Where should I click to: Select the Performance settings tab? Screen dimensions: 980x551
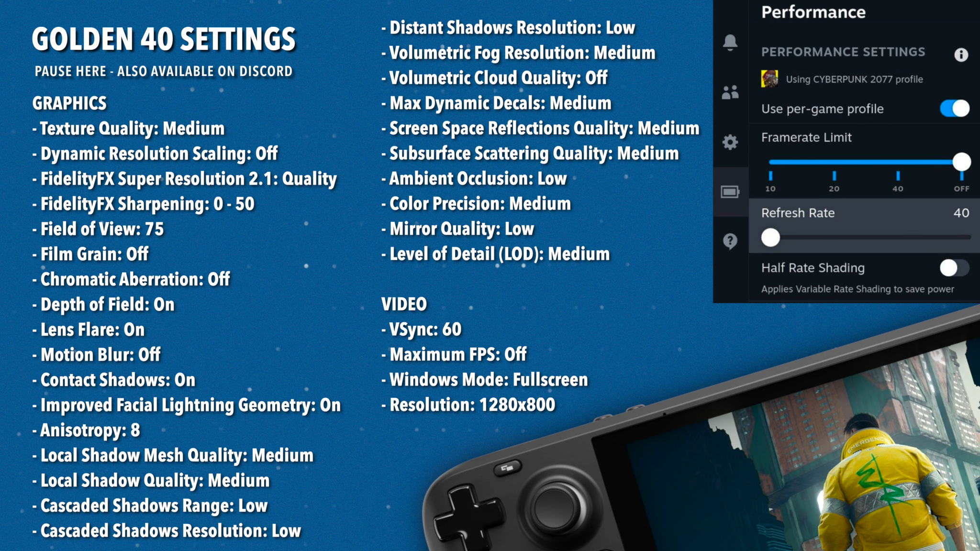(728, 192)
